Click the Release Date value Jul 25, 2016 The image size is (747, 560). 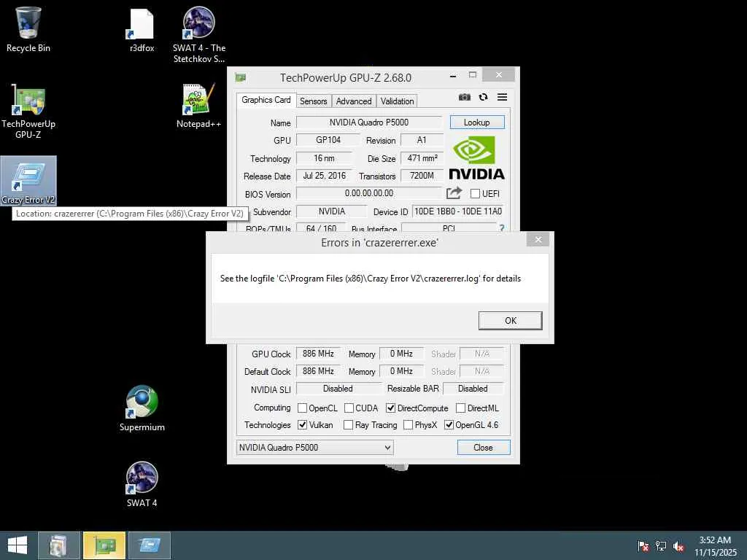click(325, 176)
